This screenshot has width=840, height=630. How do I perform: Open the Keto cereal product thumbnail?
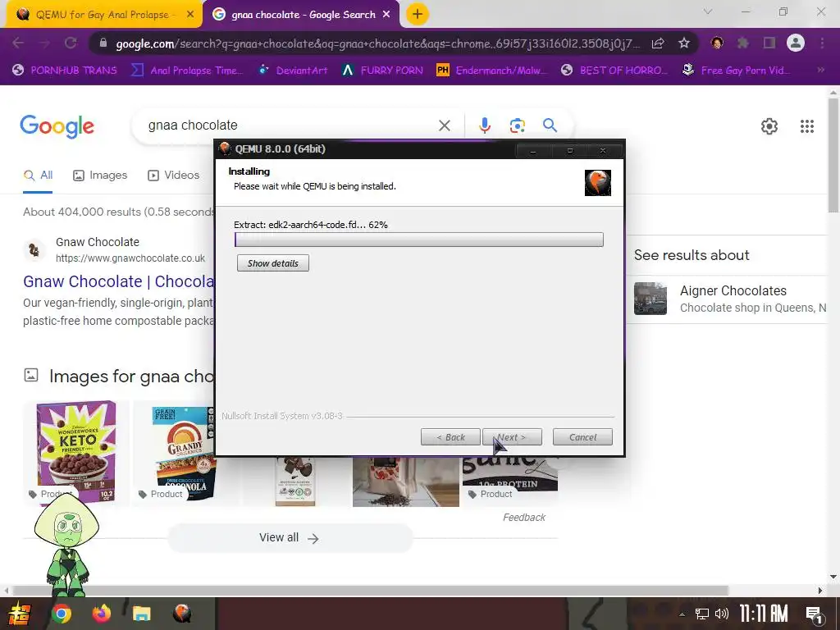[76, 451]
